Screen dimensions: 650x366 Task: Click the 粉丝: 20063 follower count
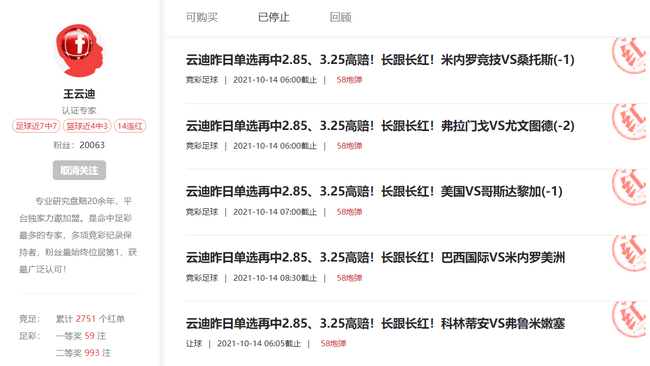point(79,145)
